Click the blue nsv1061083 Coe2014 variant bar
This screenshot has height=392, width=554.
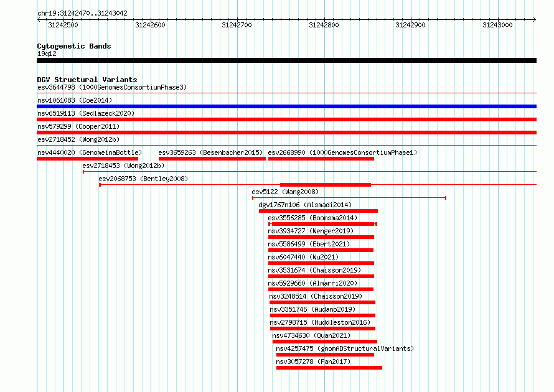(286, 106)
